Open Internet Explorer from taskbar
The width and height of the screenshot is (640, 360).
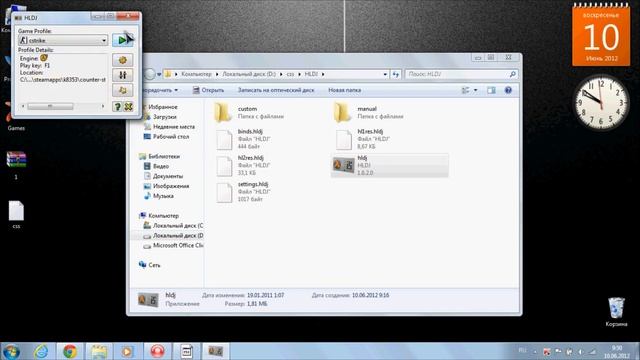coord(41,351)
